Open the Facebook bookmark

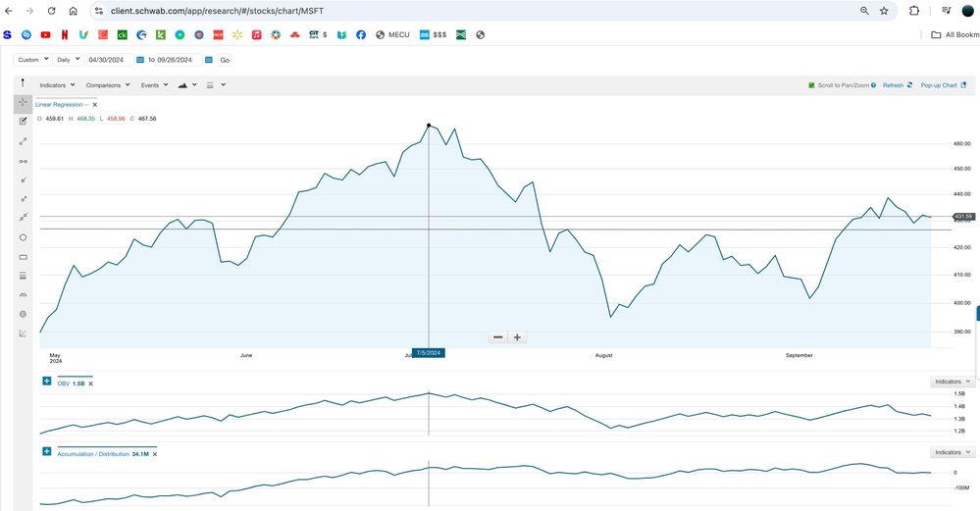coord(361,35)
